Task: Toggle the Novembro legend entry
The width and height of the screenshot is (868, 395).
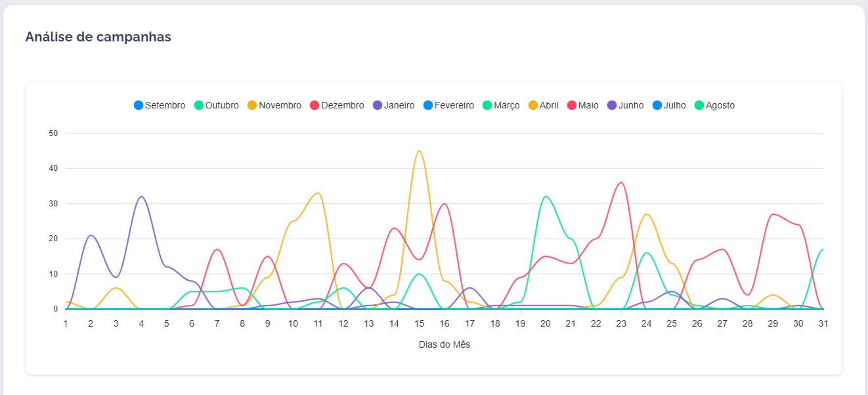Action: point(274,105)
